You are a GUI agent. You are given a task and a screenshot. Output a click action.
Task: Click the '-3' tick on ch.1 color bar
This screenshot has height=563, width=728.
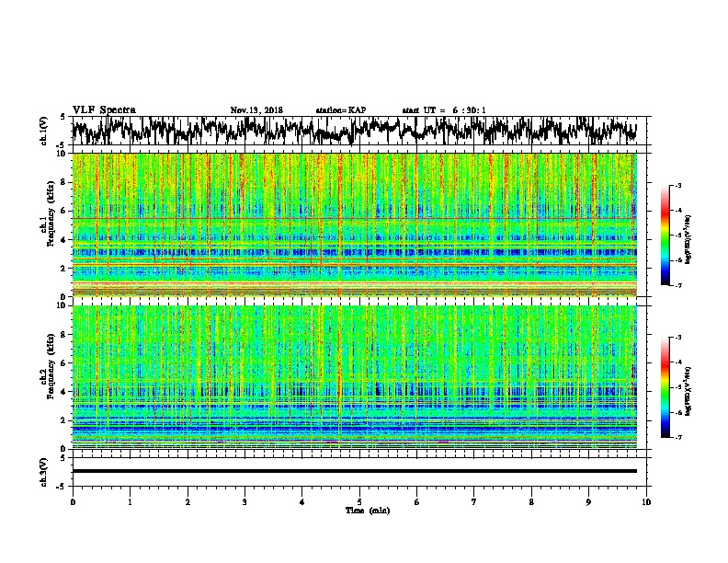click(677, 185)
